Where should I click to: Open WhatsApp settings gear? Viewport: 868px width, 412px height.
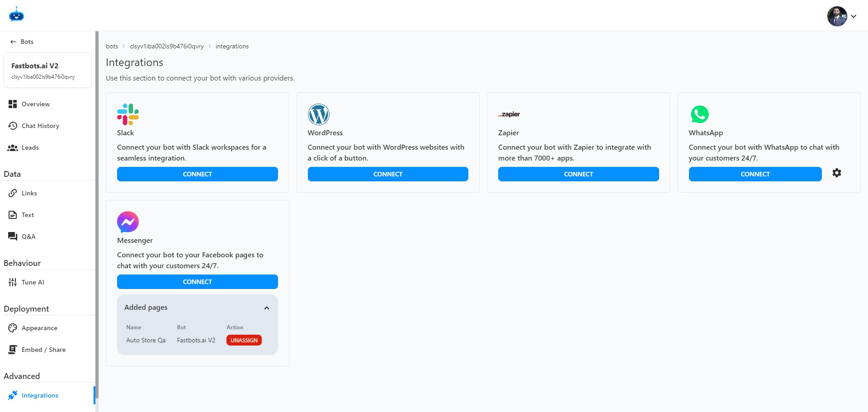(x=837, y=173)
